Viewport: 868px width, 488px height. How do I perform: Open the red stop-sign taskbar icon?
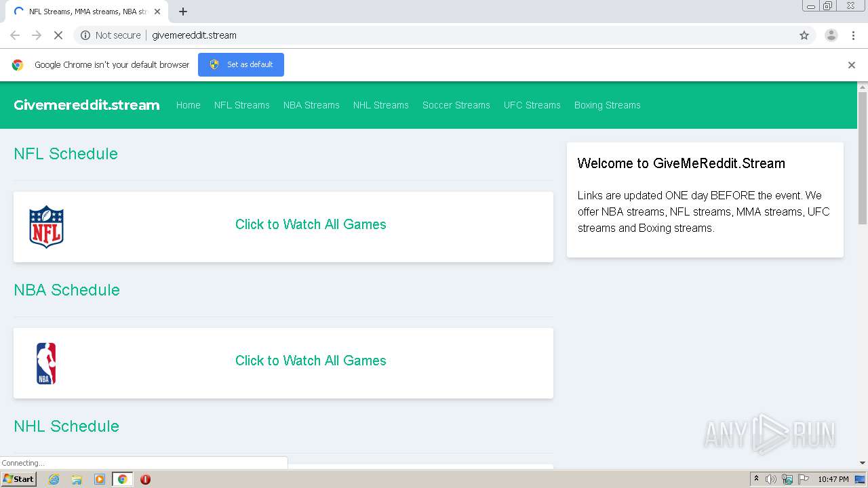[145, 479]
